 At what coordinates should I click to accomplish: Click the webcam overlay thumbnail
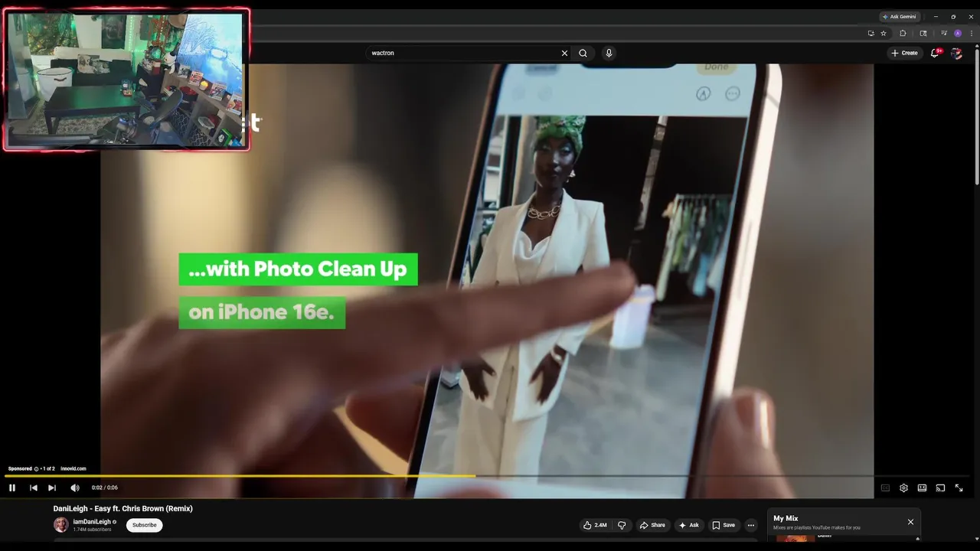(x=126, y=80)
